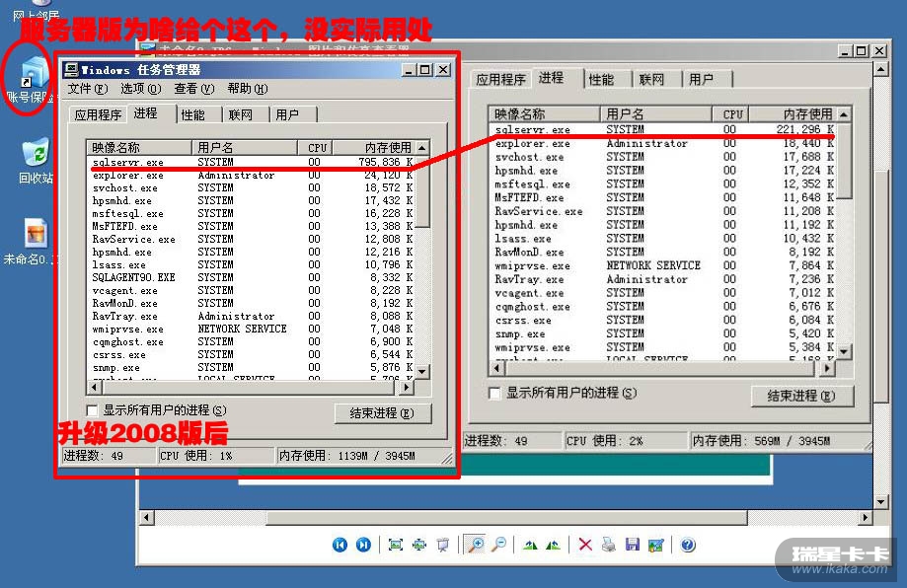Sort by 用户名 column in left Task Manager

tap(244, 147)
